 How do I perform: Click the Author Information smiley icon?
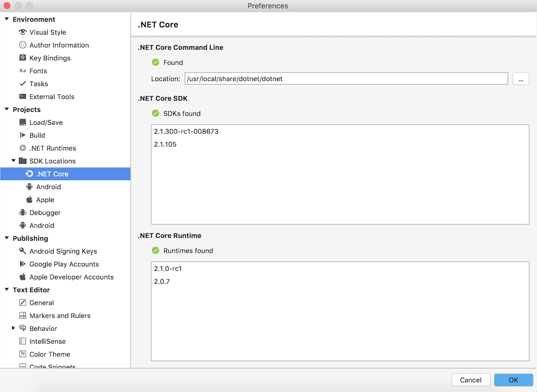(22, 45)
